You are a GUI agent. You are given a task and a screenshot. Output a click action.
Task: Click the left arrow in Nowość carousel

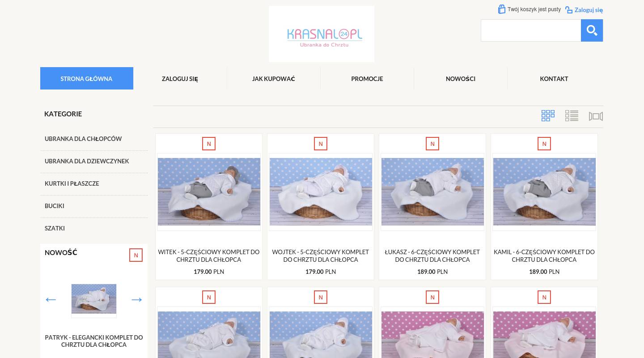[x=51, y=299]
